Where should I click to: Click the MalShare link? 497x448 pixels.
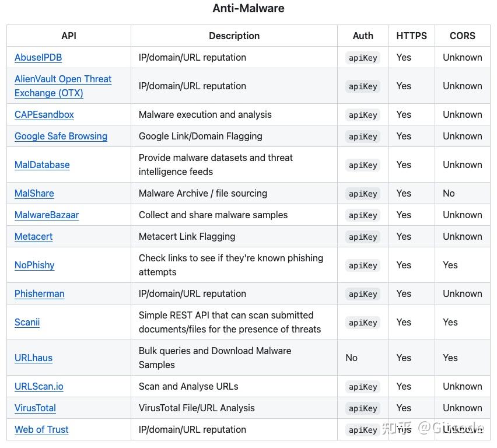[x=34, y=194]
